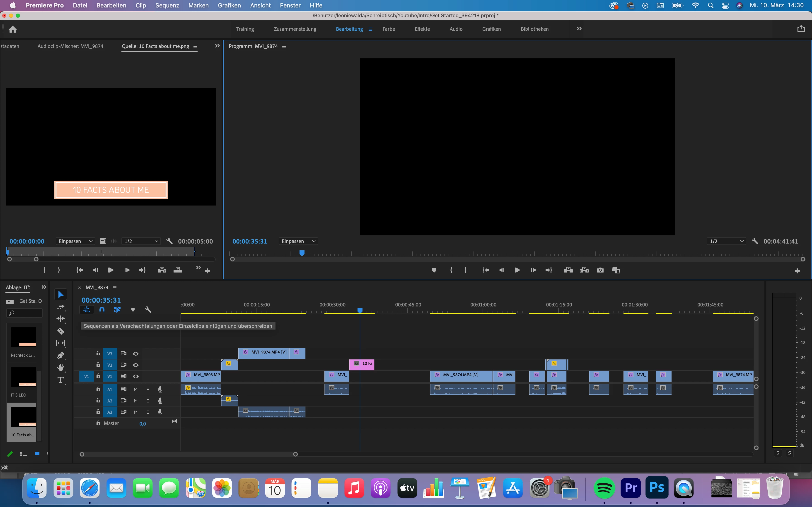
Task: Expand workspace overflow chevron after Bibliotheken
Action: (579, 29)
